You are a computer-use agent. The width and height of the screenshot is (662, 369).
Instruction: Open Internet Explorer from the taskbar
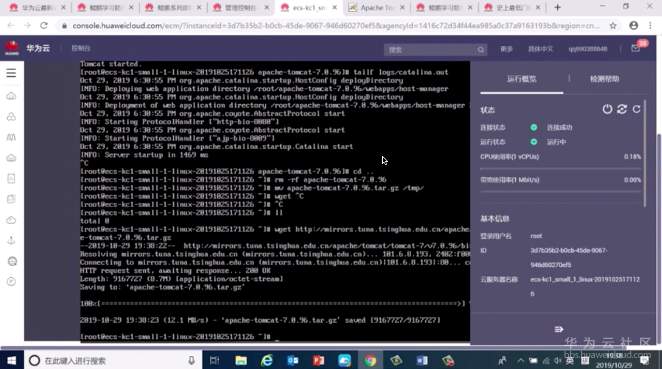coord(267,361)
